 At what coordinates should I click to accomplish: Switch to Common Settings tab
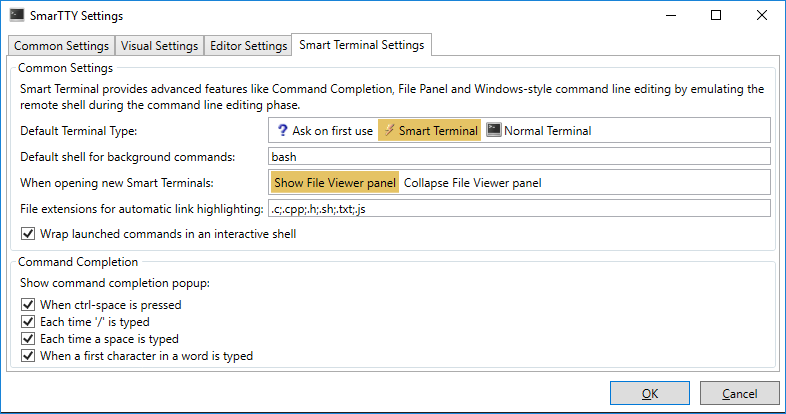point(61,46)
